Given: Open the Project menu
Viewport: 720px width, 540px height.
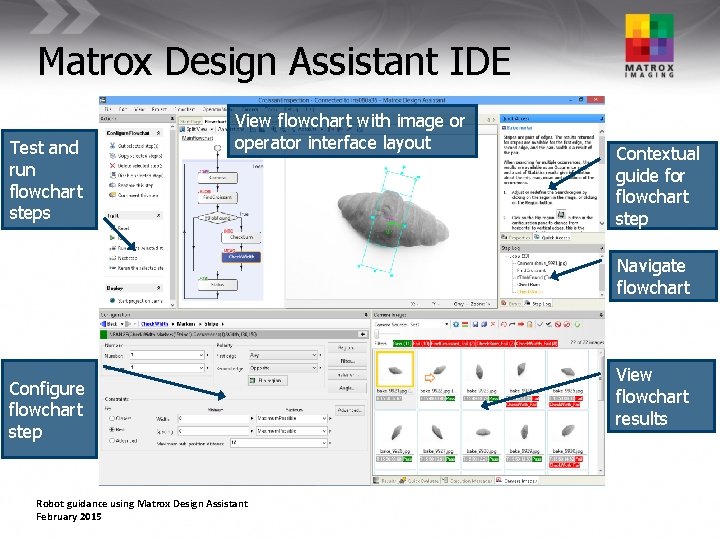Looking at the screenshot, I should pyautogui.click(x=159, y=109).
